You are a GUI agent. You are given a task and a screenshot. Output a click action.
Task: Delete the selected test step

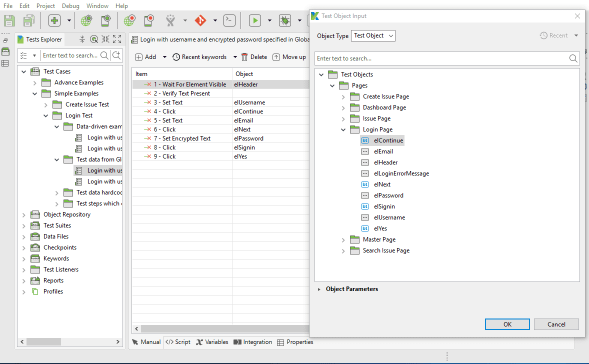255,56
